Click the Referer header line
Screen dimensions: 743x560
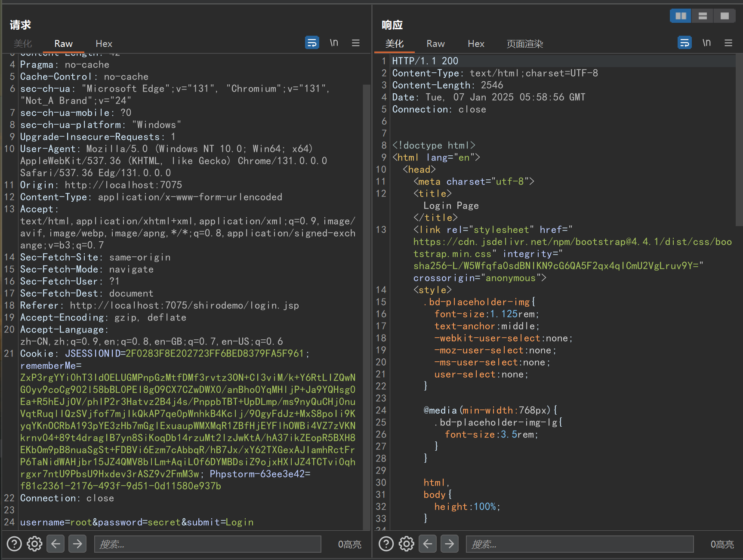[159, 305]
